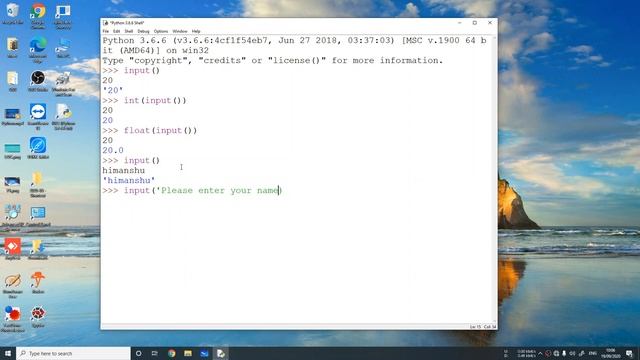Open the IDLE Python desktop shortcut

63,116
